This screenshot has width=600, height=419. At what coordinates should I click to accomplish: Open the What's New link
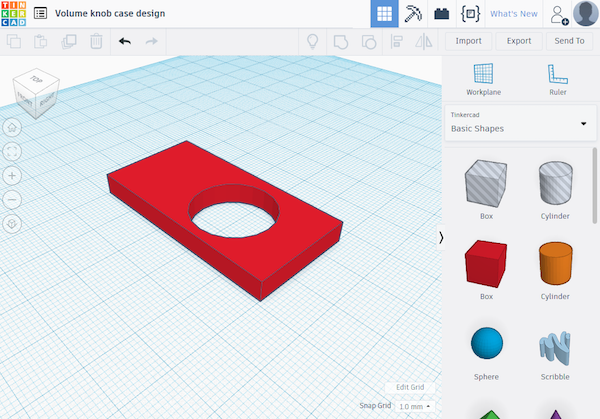click(x=513, y=14)
